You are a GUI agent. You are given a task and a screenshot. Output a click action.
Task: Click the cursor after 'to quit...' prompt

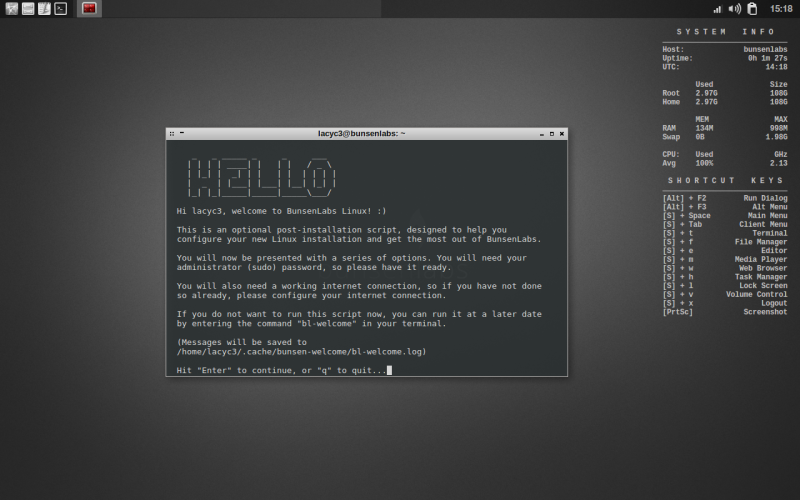point(389,370)
